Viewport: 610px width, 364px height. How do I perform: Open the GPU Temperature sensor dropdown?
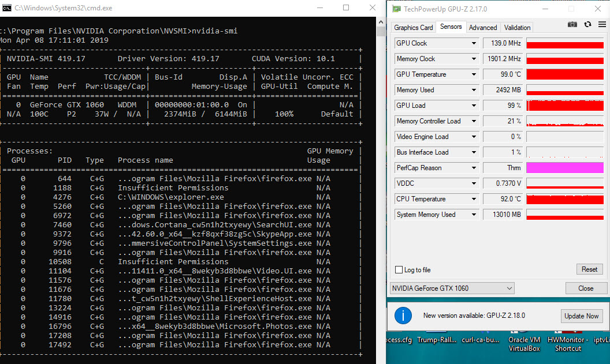coord(474,74)
